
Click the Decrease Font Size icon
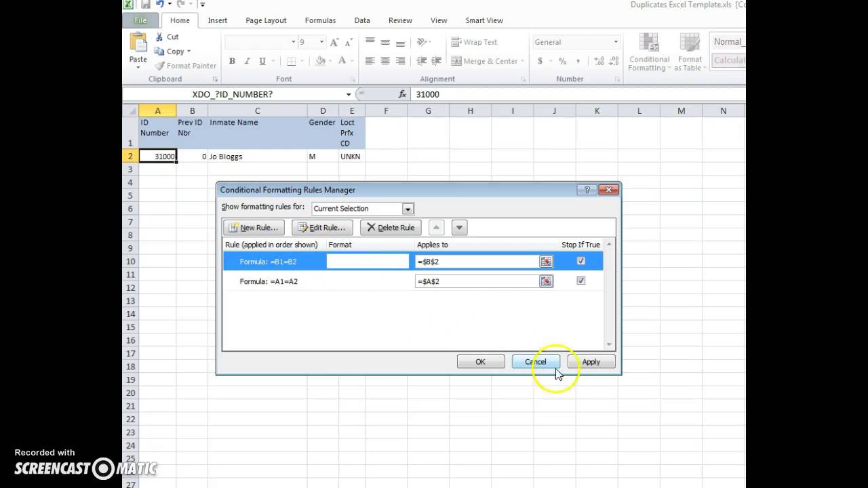point(348,42)
